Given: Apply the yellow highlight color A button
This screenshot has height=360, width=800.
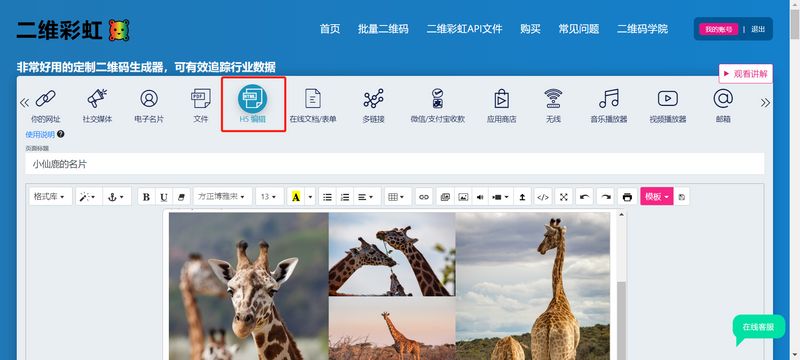Looking at the screenshot, I should click(x=295, y=196).
